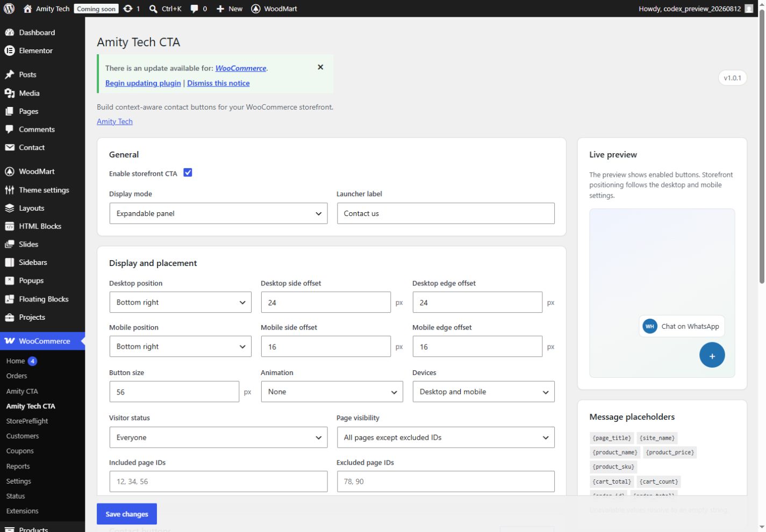Open the Desktop position dropdown

tap(180, 303)
